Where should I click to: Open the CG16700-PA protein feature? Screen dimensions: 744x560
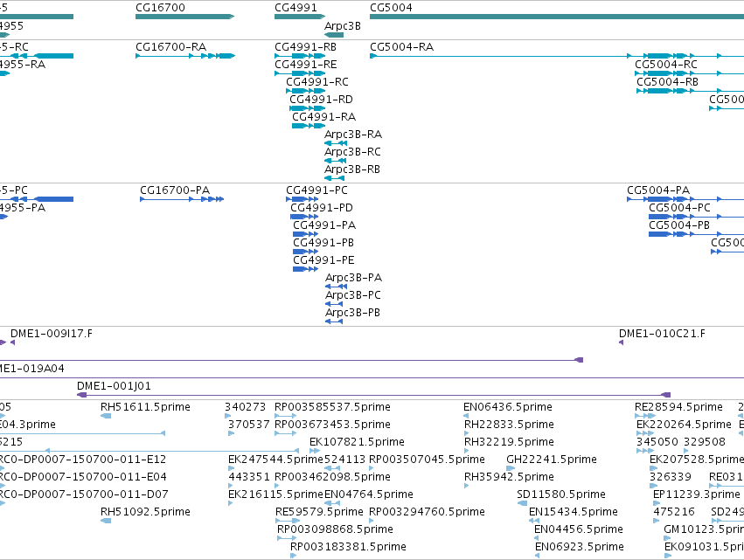pyautogui.click(x=182, y=199)
